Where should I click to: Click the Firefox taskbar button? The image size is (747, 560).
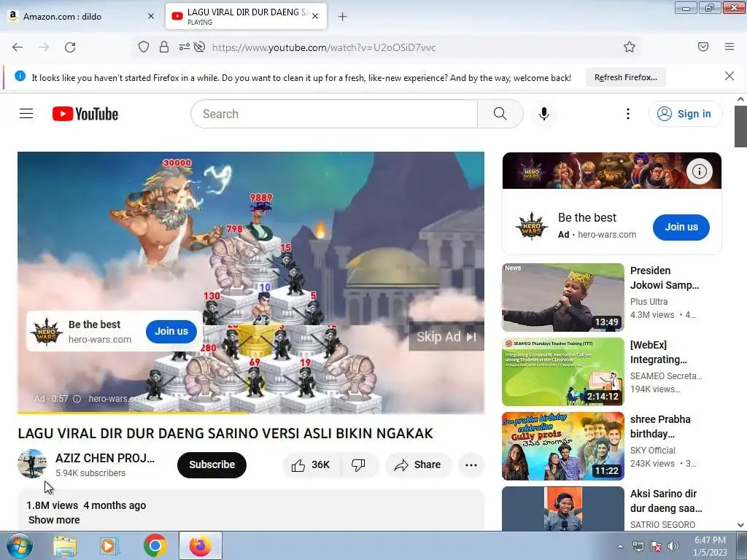point(201,545)
